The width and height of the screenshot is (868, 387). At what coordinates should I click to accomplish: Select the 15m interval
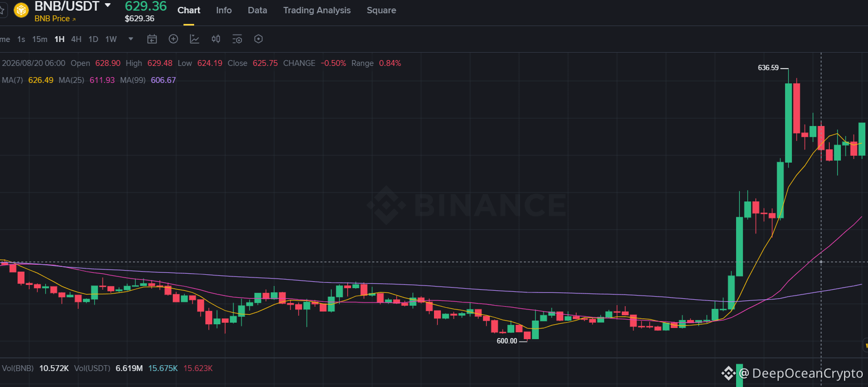coord(40,39)
